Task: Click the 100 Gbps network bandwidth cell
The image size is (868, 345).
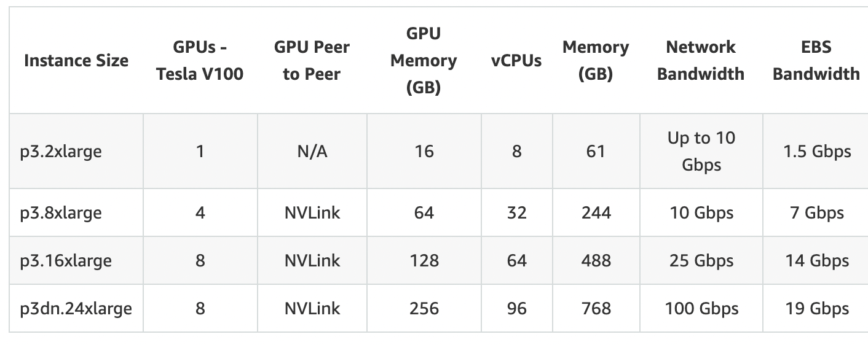Action: [701, 308]
